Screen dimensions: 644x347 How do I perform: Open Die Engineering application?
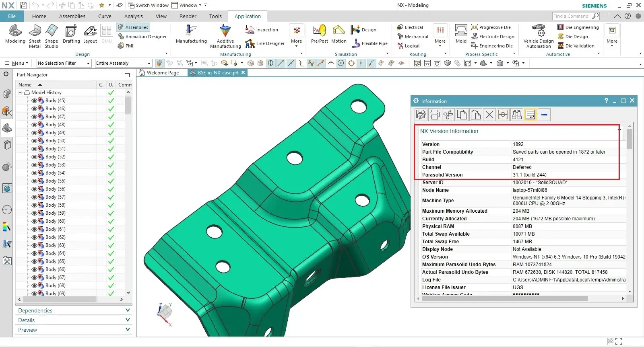click(578, 27)
